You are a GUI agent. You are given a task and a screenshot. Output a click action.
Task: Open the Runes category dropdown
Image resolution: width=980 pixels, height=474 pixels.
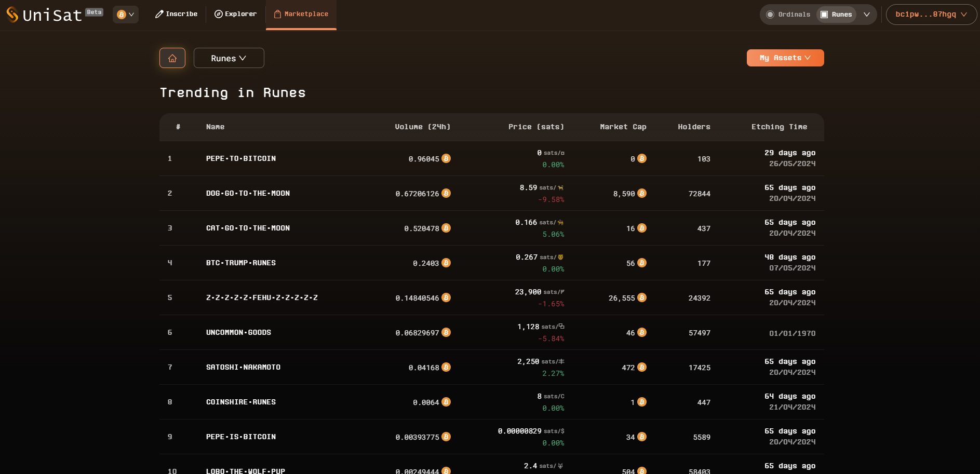point(229,58)
